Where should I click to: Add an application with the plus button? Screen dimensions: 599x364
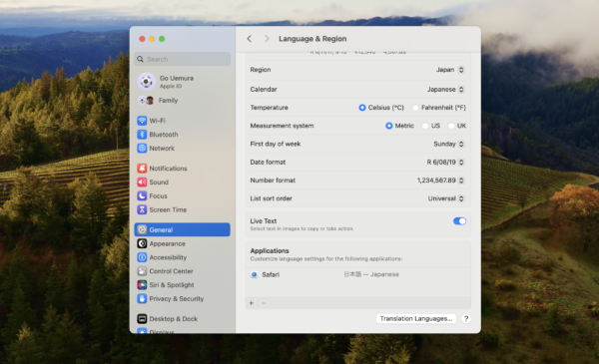252,303
